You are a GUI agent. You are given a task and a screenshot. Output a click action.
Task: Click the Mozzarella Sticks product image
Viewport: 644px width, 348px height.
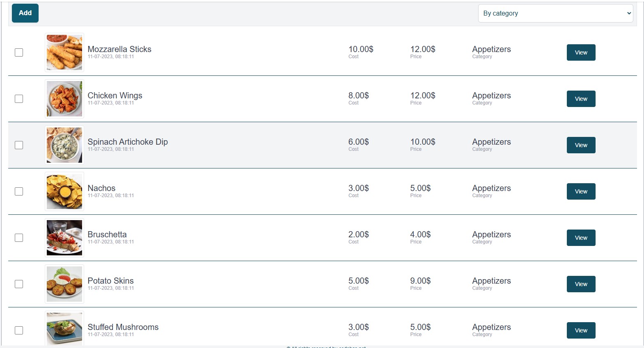coord(64,52)
